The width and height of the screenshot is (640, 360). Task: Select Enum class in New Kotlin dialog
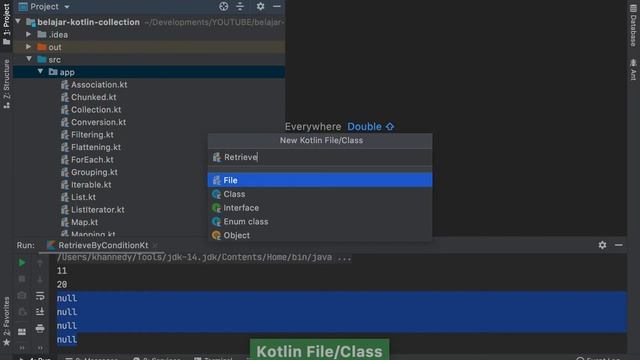point(320,222)
